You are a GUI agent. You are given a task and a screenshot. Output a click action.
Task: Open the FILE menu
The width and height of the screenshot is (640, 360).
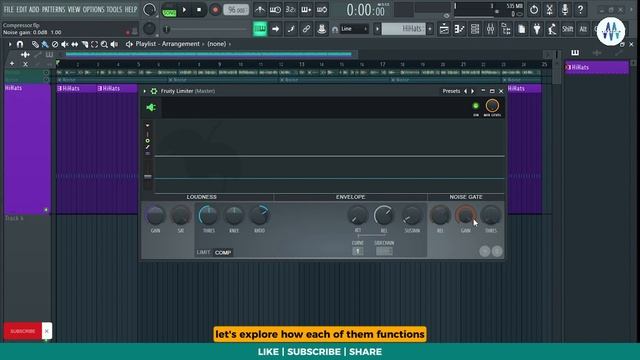pyautogui.click(x=8, y=9)
